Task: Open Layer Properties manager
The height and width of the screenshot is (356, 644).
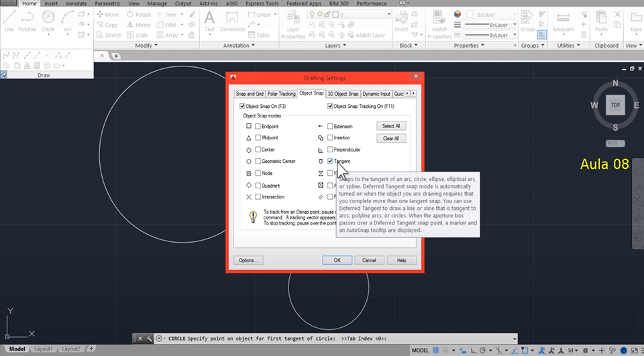Action: click(293, 25)
